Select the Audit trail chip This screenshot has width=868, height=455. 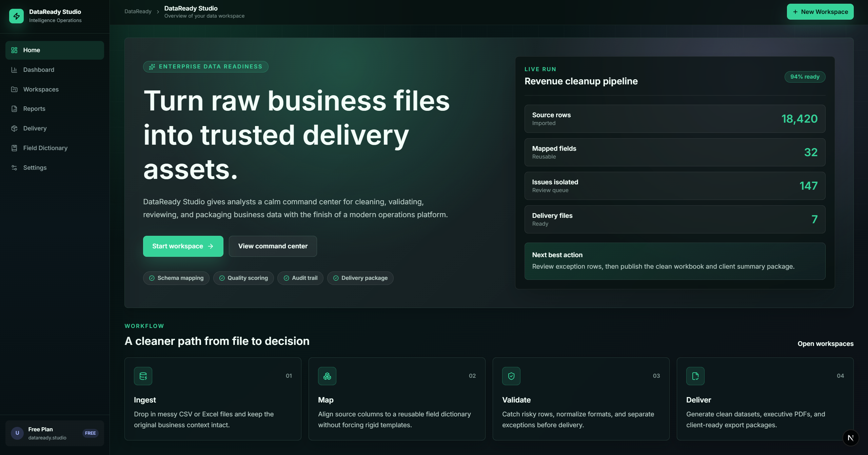pos(300,278)
